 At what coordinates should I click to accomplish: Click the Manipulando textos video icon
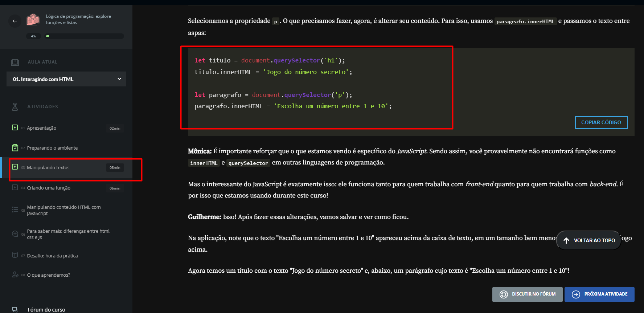[15, 167]
